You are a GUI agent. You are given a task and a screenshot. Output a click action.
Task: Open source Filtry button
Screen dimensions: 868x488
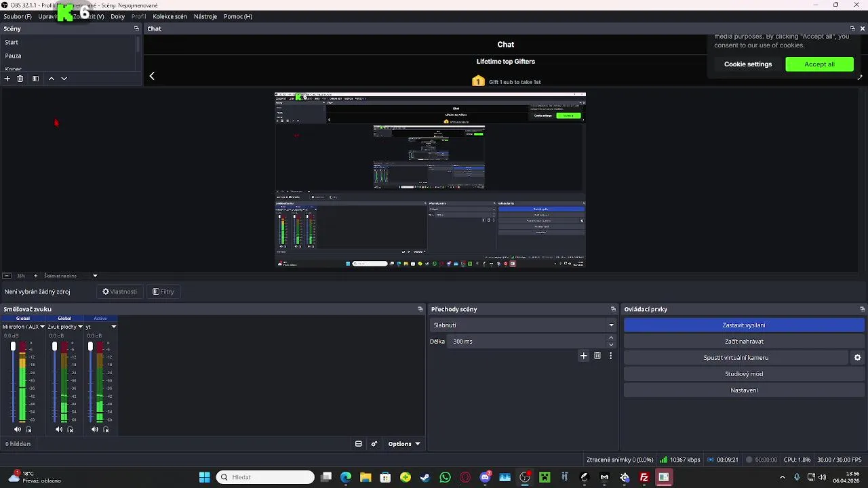click(163, 291)
